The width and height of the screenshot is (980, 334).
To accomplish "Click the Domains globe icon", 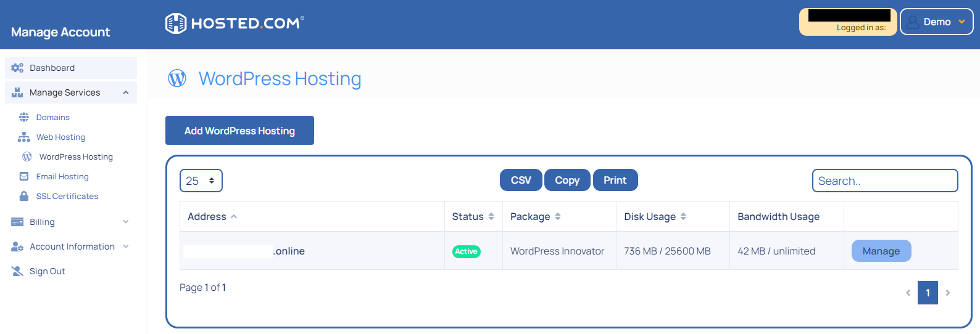I will click(24, 117).
